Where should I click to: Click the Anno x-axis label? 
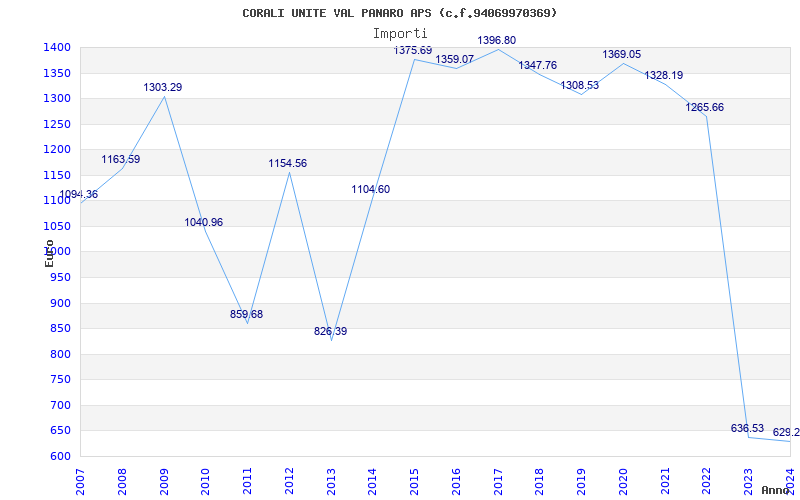[x=776, y=490]
